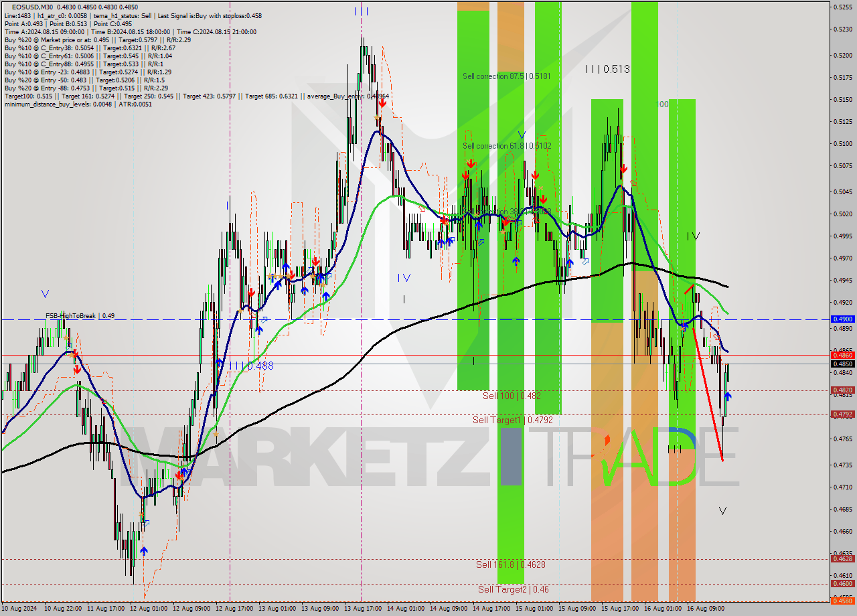This screenshot has width=857, height=616.
Task: Click the 0.4945 price axis value
Action: pyautogui.click(x=843, y=280)
